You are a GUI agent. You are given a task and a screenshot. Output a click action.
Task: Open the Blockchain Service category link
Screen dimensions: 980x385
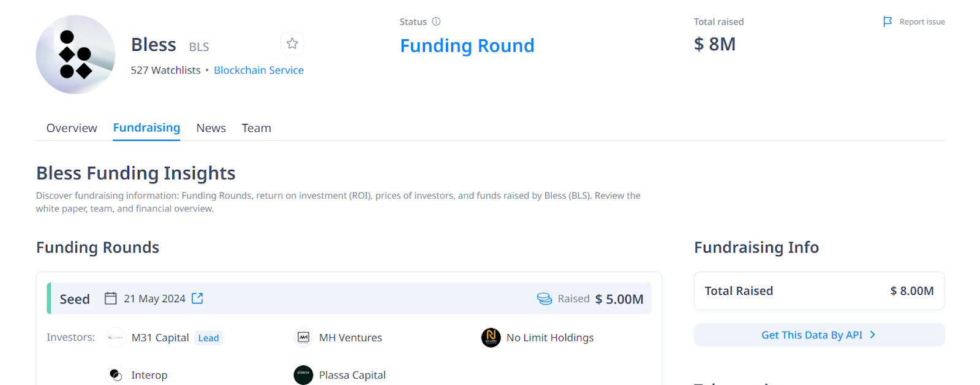(x=258, y=71)
